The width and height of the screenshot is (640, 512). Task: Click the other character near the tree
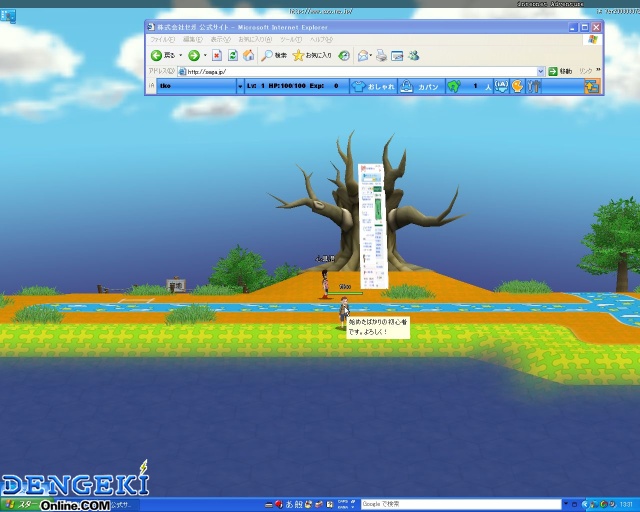coord(325,284)
